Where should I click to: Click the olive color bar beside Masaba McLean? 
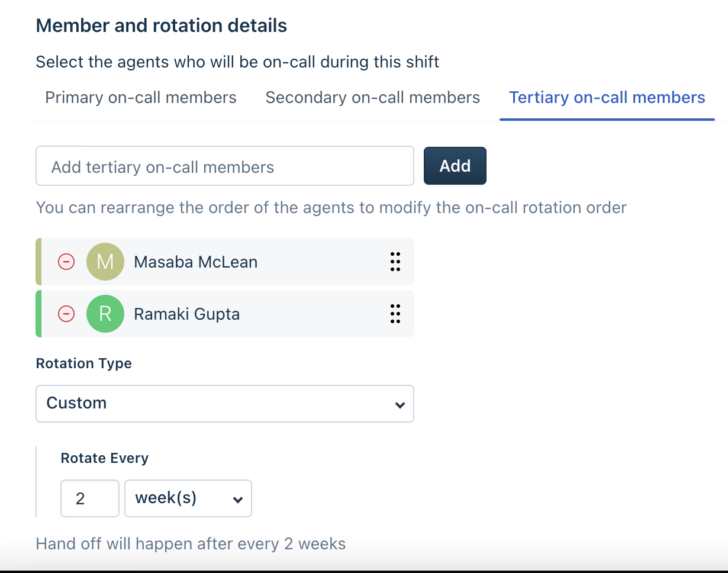(x=38, y=262)
